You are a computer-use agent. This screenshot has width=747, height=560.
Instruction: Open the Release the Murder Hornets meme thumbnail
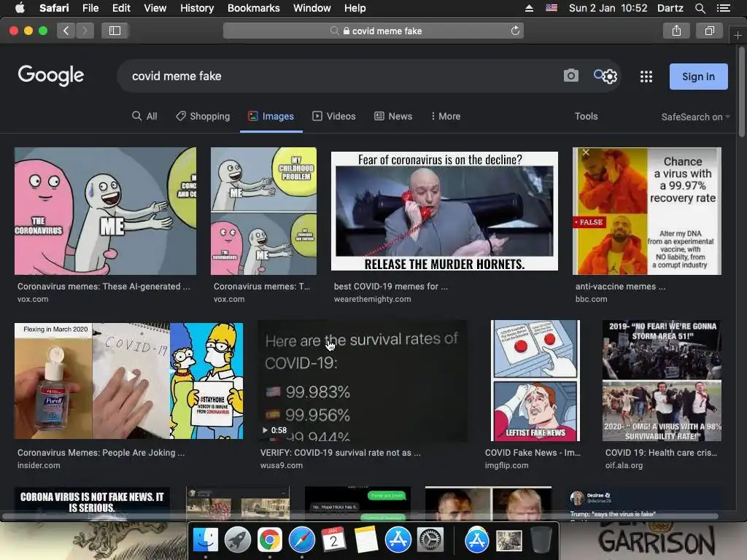click(444, 211)
